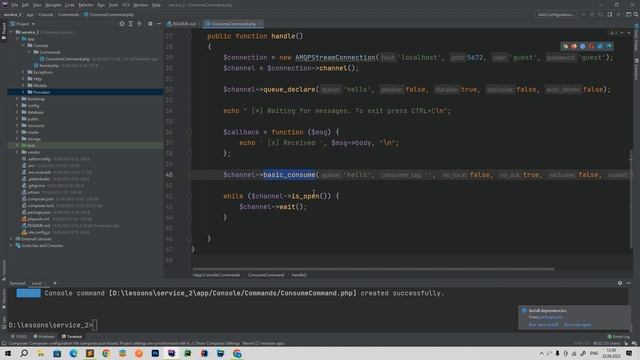Click the editor vertical scrollbar
The height and width of the screenshot is (360, 640).
[631, 199]
